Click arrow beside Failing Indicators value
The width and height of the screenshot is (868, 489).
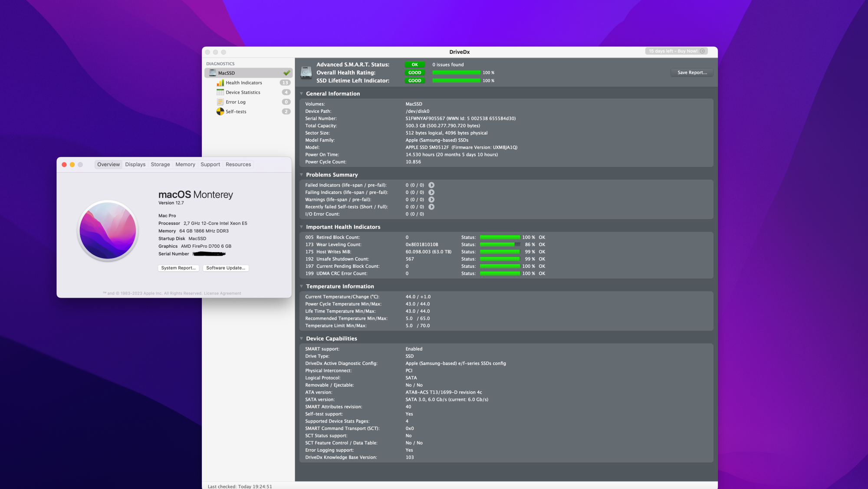tap(431, 192)
